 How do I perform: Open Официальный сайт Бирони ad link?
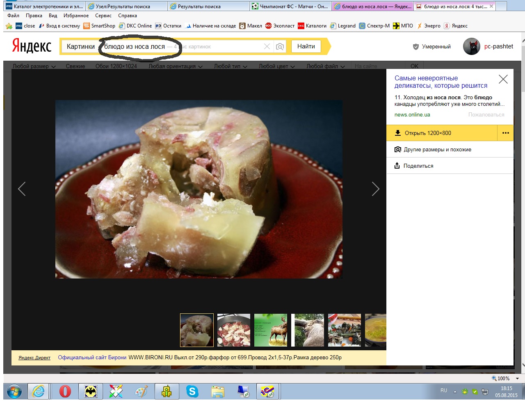[x=92, y=357]
